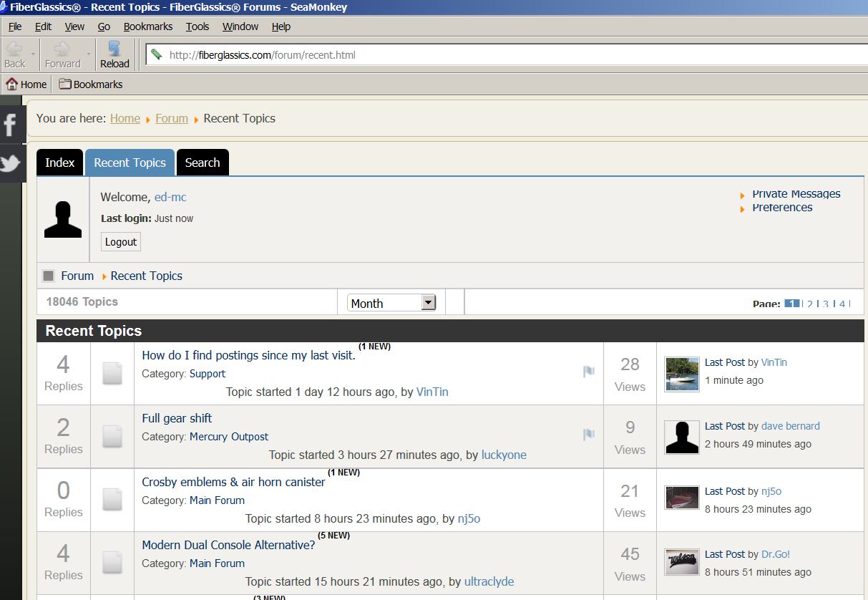Open topic 'Crosby emblems & air horn canister'
This screenshot has width=868, height=600.
[x=233, y=482]
